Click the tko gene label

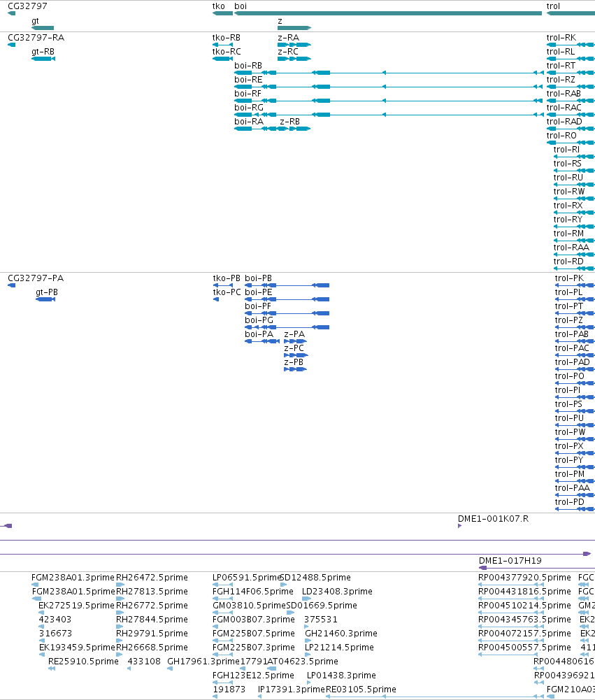coord(218,6)
